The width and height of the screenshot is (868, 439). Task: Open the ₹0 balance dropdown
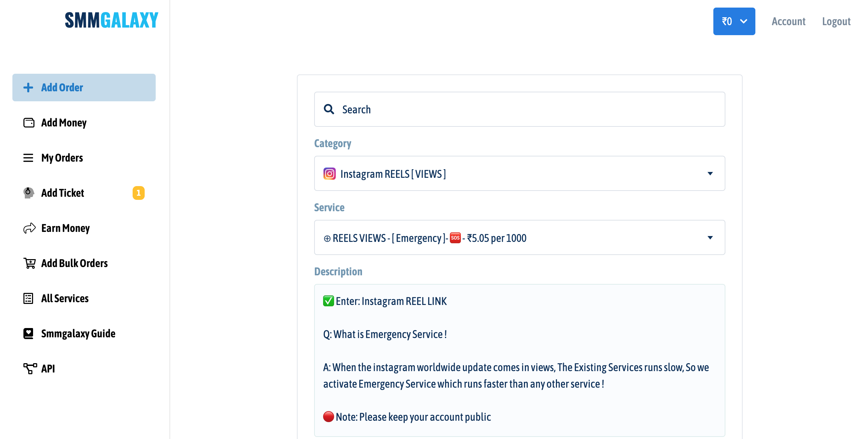pyautogui.click(x=734, y=21)
